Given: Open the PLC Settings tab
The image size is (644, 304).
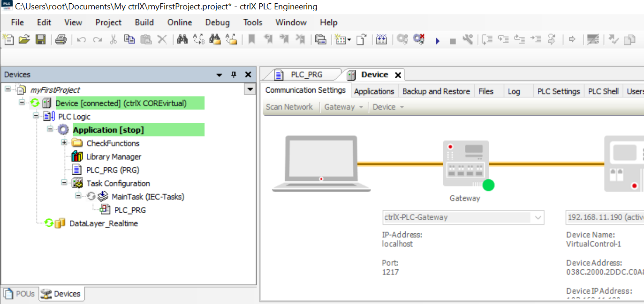Looking at the screenshot, I should click(559, 91).
